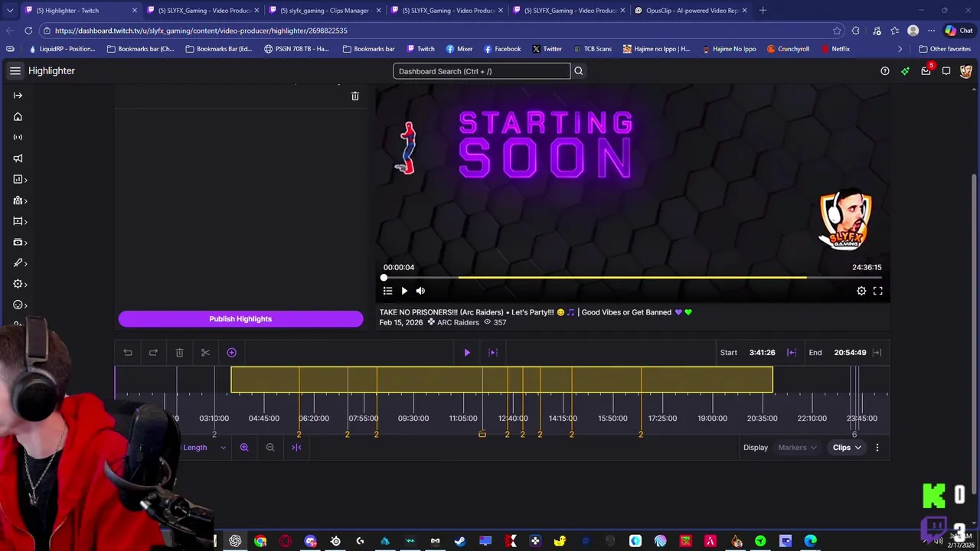Expand the Content sidebar section
Screen dimensions: 980x551
tap(20, 221)
